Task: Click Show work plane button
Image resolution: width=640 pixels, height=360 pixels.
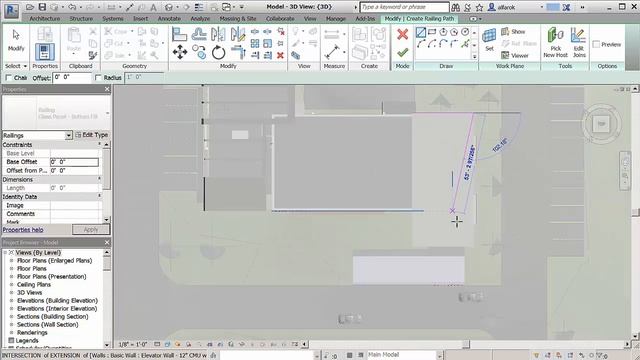Action: pyautogui.click(x=513, y=31)
